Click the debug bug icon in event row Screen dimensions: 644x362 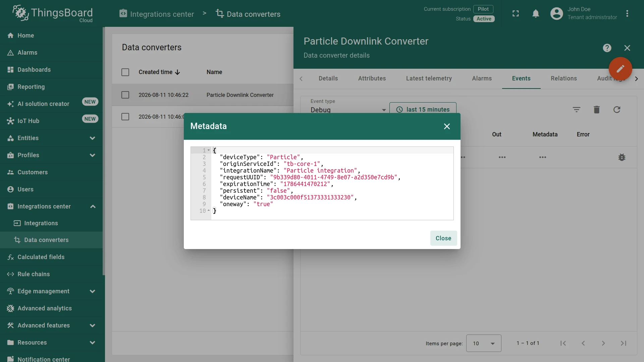pos(622,157)
